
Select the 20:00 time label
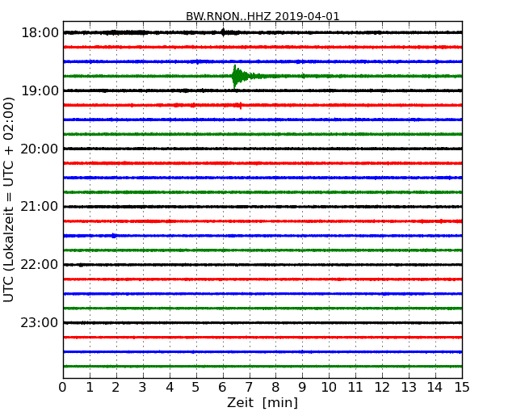tap(40, 149)
